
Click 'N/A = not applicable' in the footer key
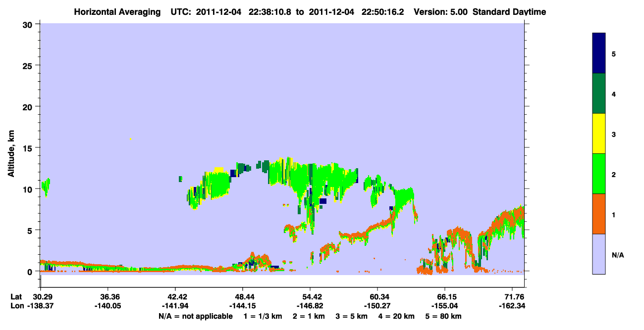[x=196, y=316]
